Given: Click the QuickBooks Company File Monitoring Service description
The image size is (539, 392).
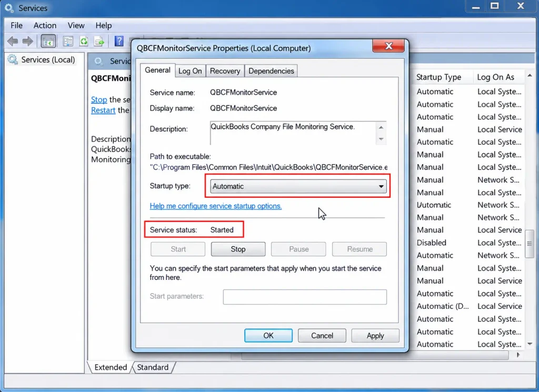Looking at the screenshot, I should tap(282, 127).
